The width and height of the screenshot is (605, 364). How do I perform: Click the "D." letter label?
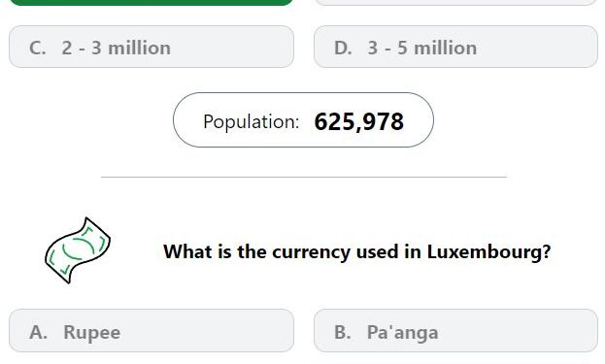(x=343, y=49)
